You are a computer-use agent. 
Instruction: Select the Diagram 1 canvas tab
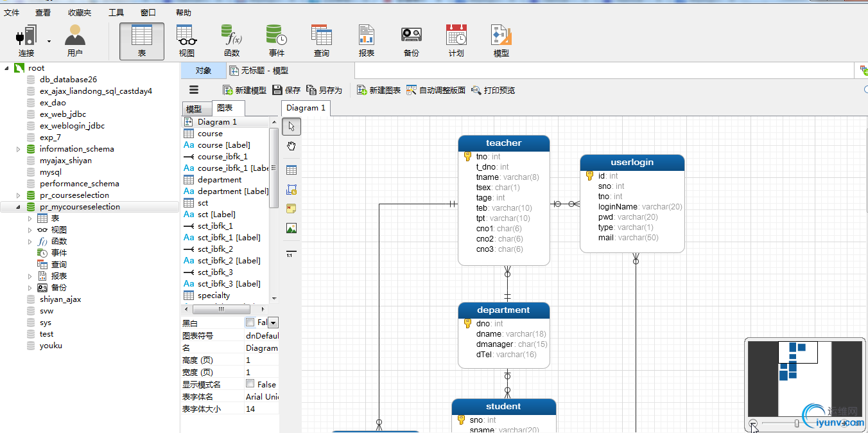pos(306,108)
